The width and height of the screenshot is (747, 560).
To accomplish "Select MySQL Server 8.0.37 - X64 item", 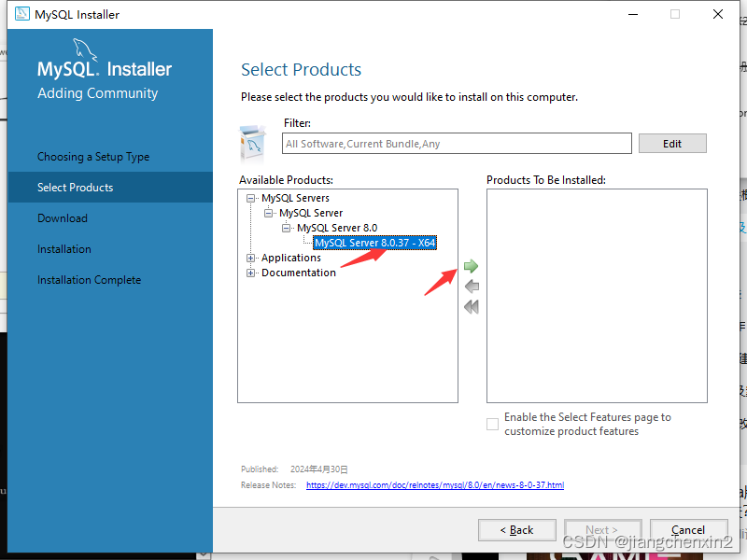I will coord(374,243).
